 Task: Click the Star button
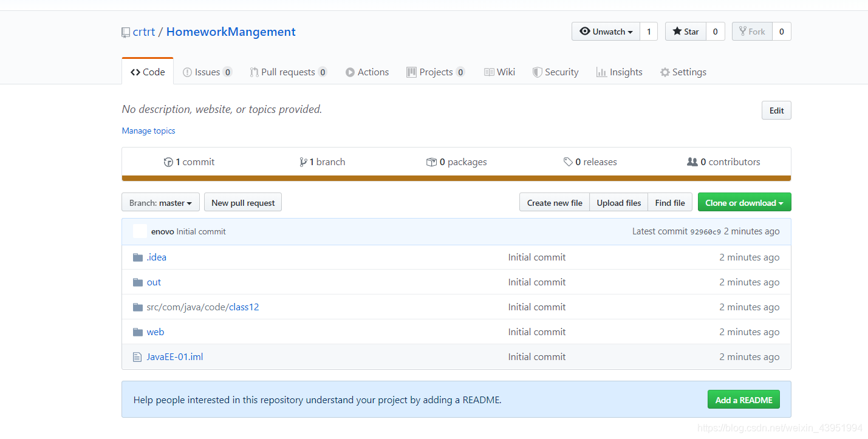[685, 32]
